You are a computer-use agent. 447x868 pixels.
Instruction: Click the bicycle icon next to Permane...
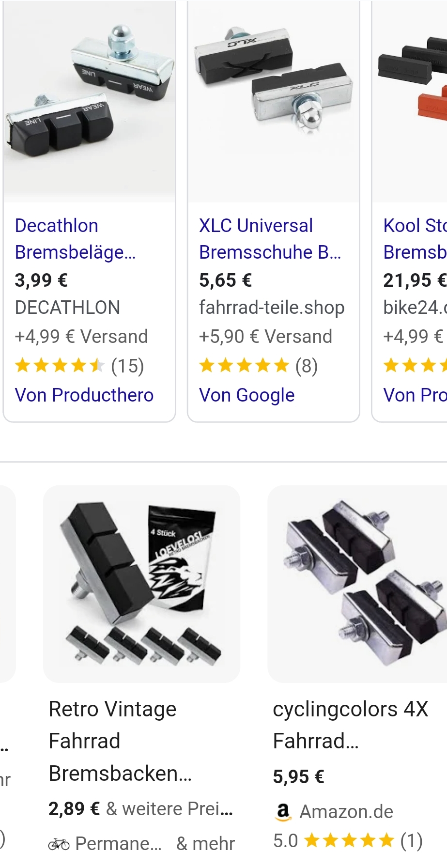click(59, 844)
